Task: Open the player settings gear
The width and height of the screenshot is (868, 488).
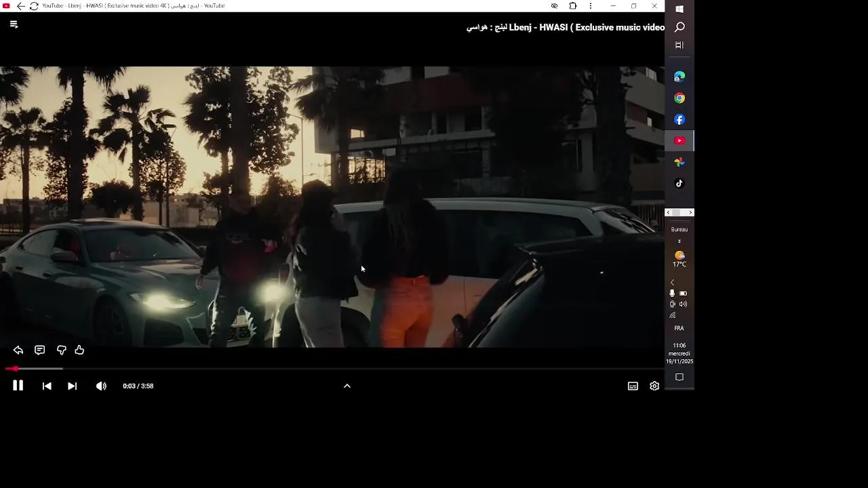Action: [x=654, y=386]
